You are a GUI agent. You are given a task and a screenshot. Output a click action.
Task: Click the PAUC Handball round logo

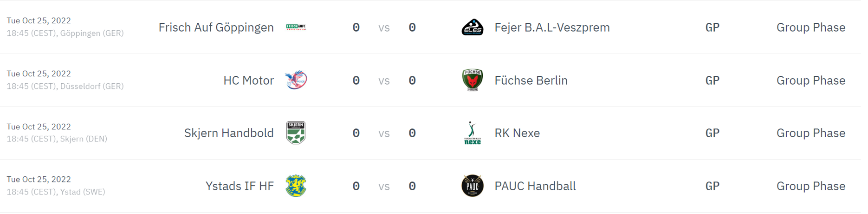coord(473,186)
